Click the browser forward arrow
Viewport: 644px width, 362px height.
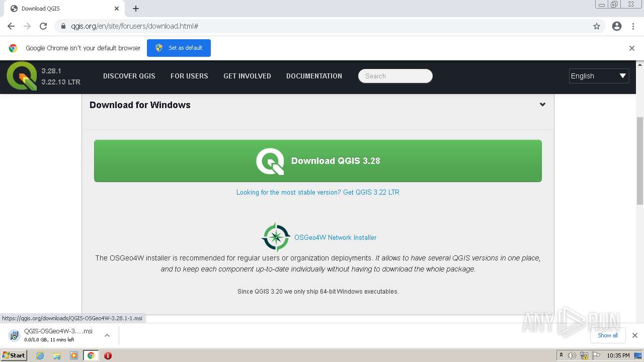pyautogui.click(x=27, y=26)
